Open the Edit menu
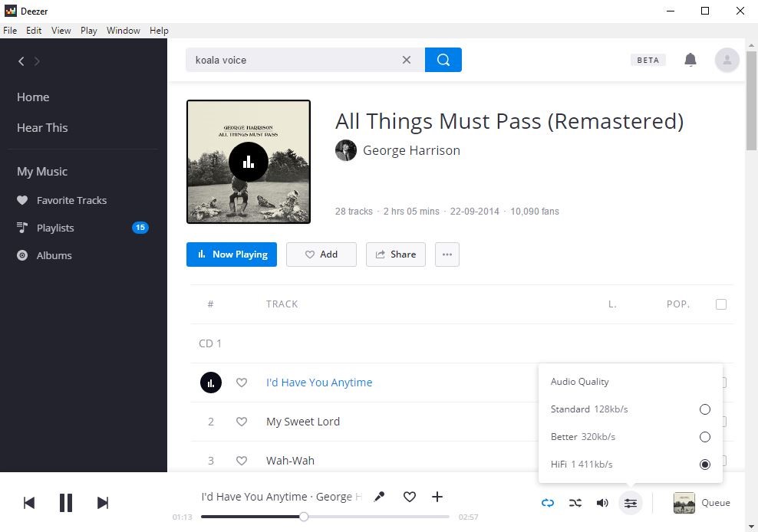 34,31
